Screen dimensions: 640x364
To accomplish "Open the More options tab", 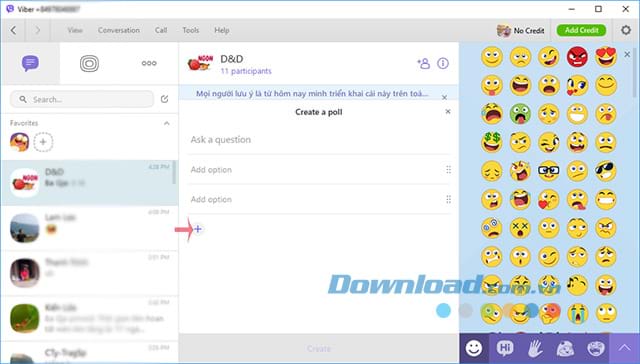I will click(x=149, y=63).
